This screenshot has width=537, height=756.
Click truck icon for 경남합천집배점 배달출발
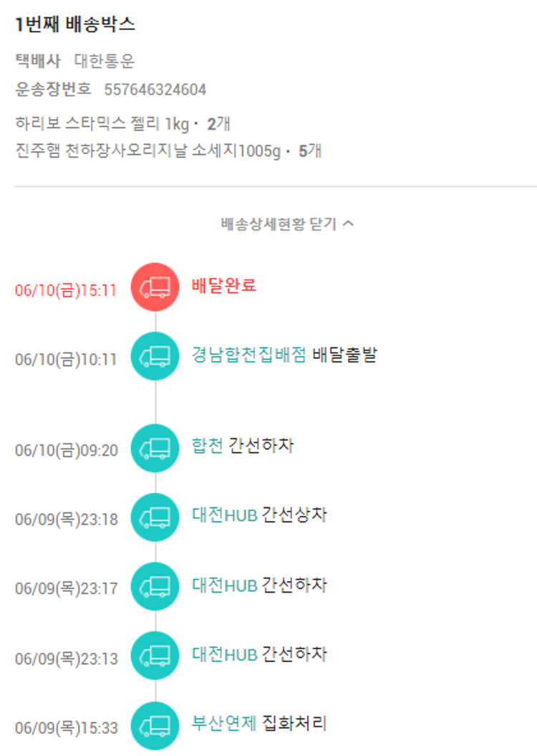tap(155, 356)
